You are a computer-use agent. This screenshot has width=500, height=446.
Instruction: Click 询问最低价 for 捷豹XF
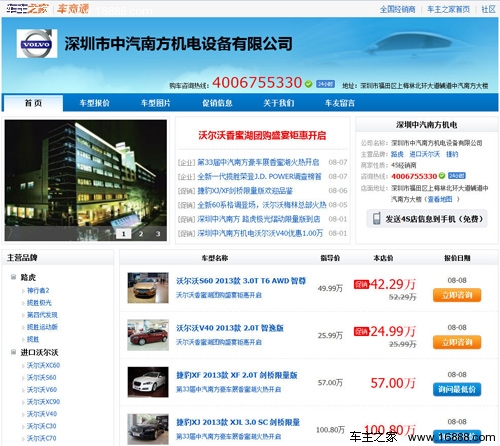point(457,389)
